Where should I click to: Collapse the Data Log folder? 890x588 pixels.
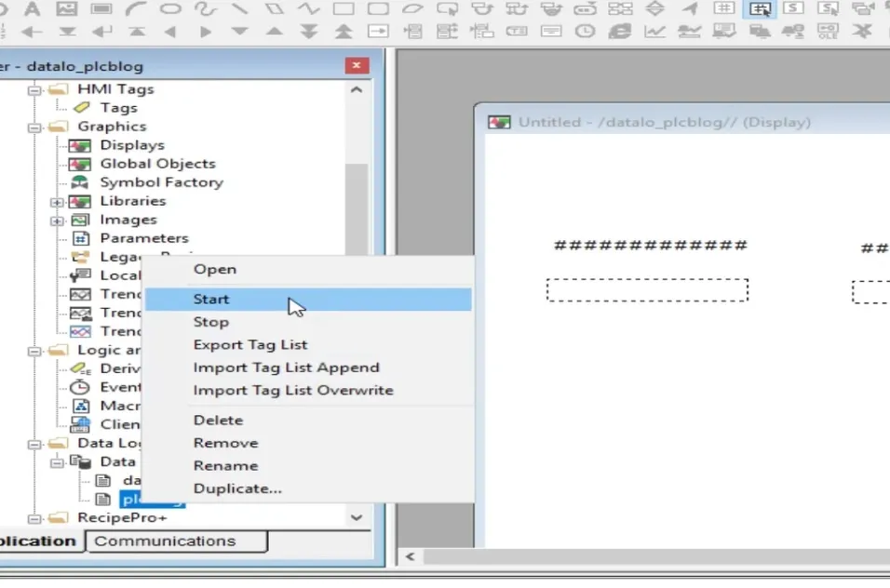pyautogui.click(x=34, y=444)
